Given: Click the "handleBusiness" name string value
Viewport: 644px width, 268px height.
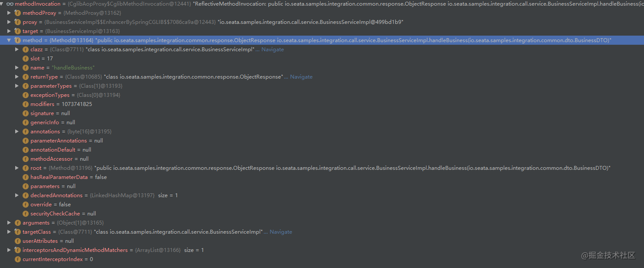Looking at the screenshot, I should pyautogui.click(x=73, y=68).
